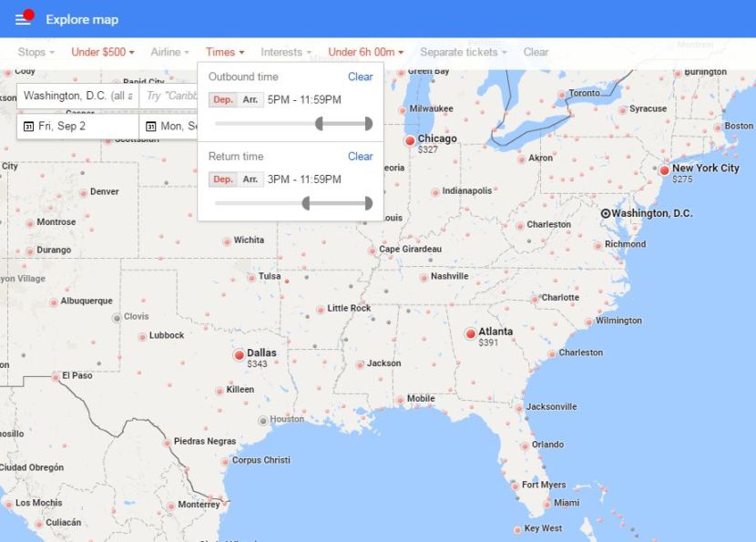Click the Denver map dot

click(84, 192)
